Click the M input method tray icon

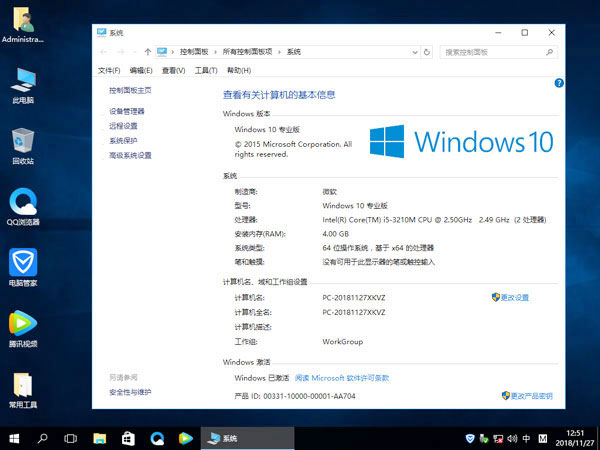point(543,439)
